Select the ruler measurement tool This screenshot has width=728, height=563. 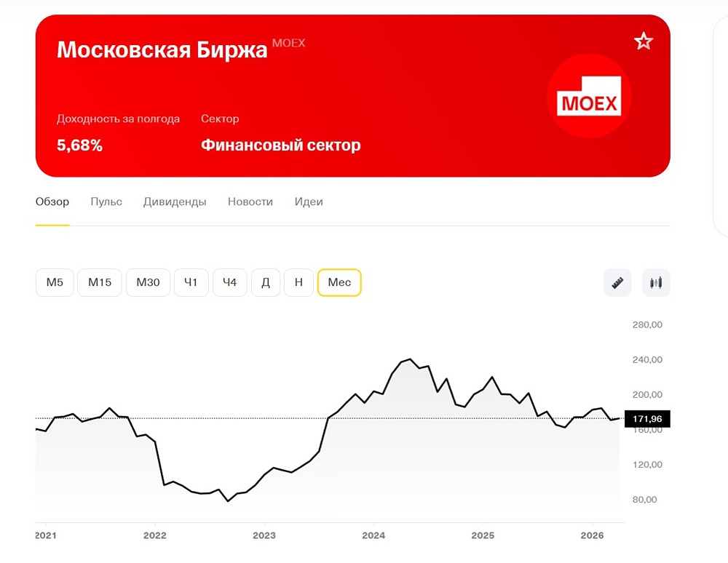617,282
